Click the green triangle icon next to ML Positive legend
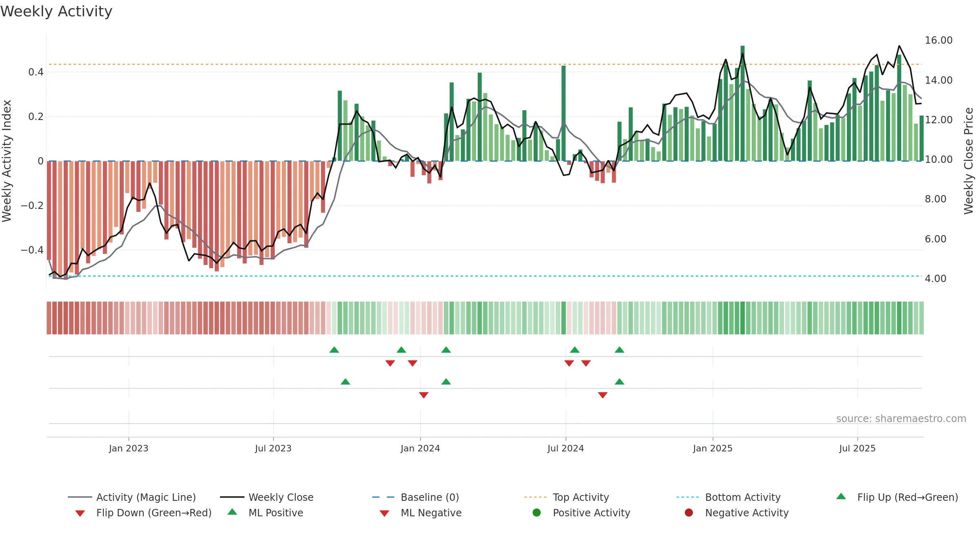This screenshot has width=980, height=551. tap(232, 512)
